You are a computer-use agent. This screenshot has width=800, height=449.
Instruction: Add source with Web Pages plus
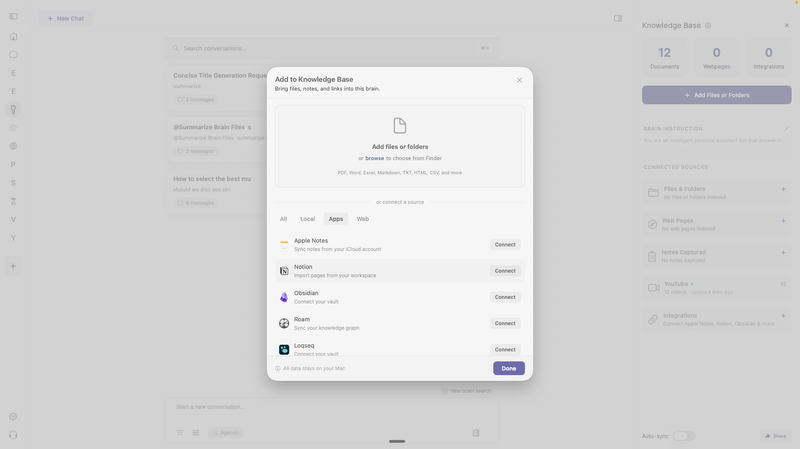coord(783,221)
